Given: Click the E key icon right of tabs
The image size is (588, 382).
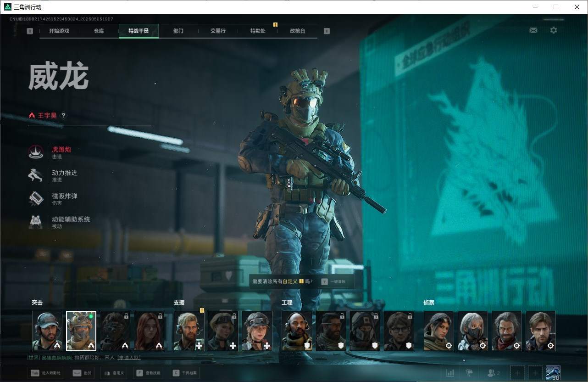Looking at the screenshot, I should point(327,31).
